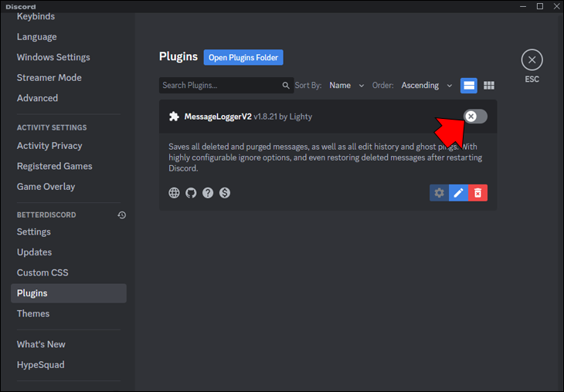This screenshot has width=564, height=392.
Task: Open MessageLoggerV2 GitHub source icon
Action: (191, 193)
